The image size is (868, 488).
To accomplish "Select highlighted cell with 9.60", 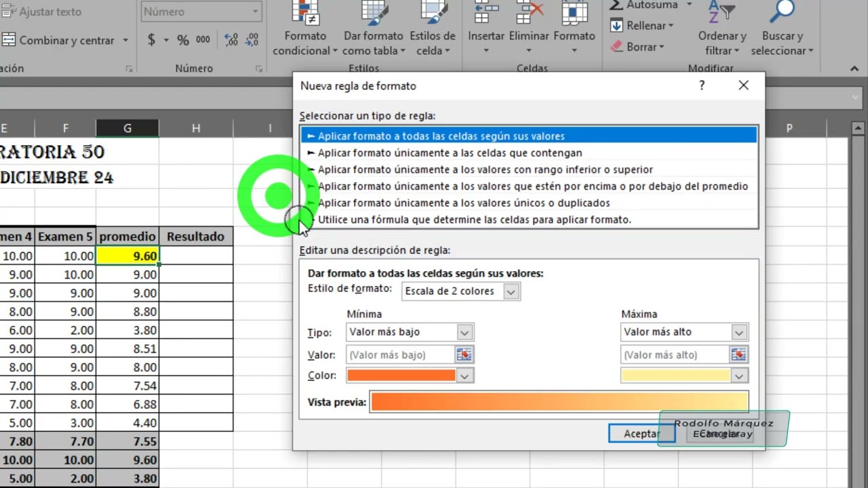I will coord(127,256).
